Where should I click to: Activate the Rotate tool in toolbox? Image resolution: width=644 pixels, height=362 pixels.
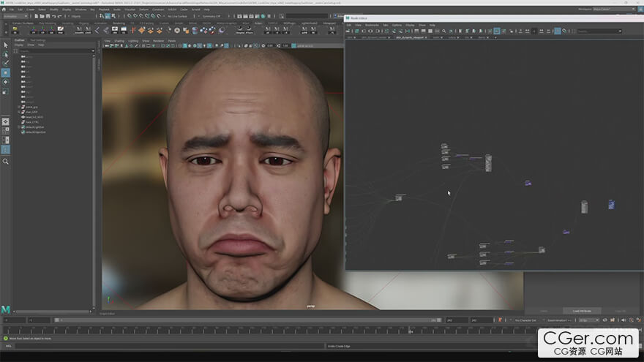(x=6, y=82)
